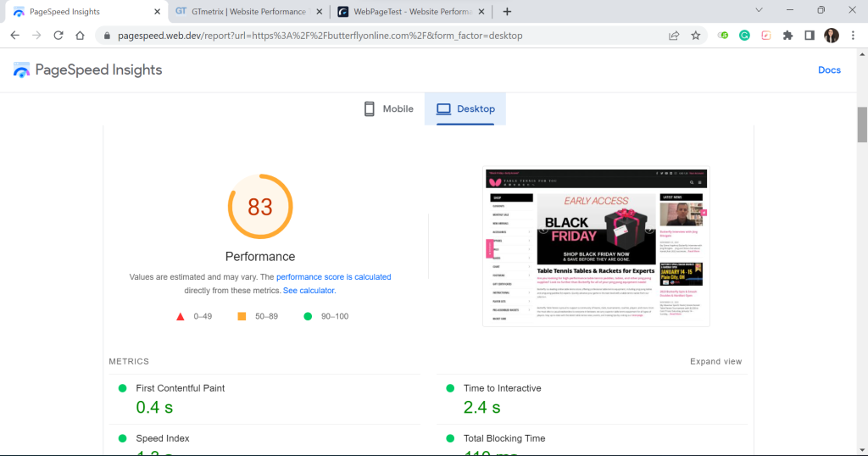Toggle the browser side panel
Image resolution: width=868 pixels, height=456 pixels.
click(810, 36)
